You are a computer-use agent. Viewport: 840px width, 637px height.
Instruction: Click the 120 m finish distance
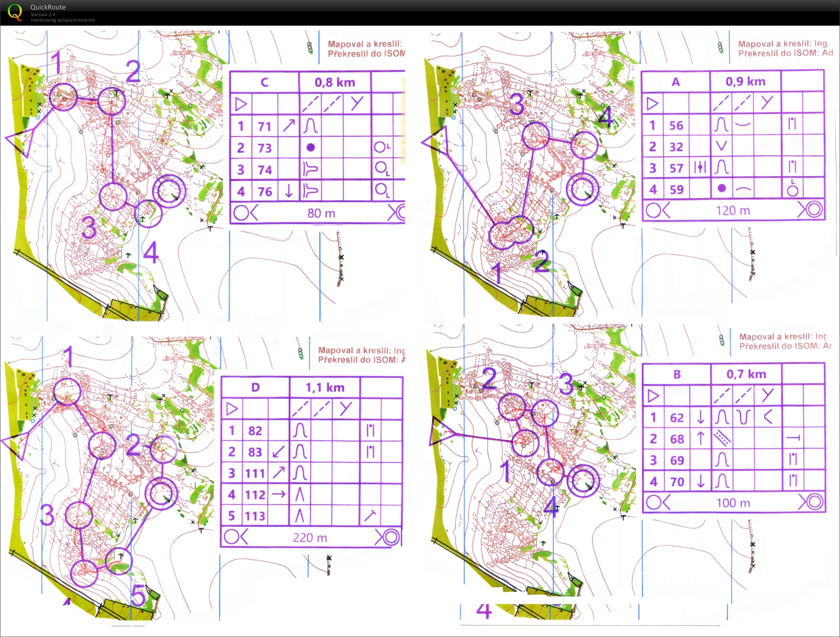point(733,211)
